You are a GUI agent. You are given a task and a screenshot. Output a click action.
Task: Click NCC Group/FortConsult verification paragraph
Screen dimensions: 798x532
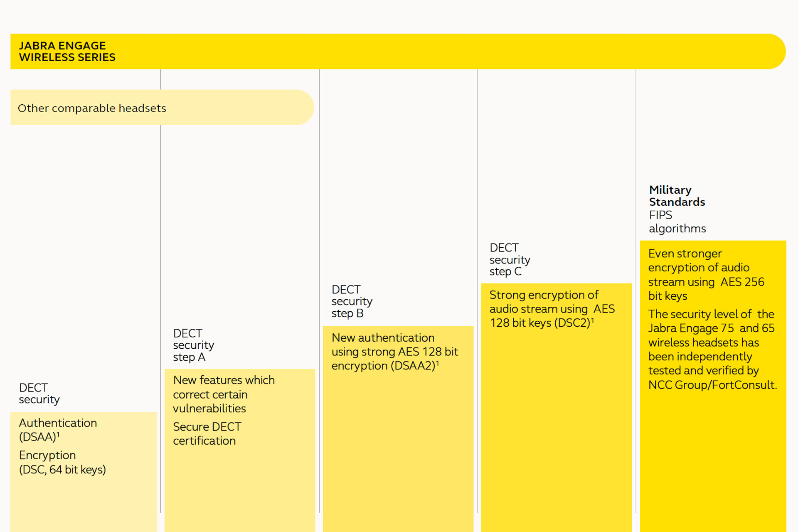[712, 349]
